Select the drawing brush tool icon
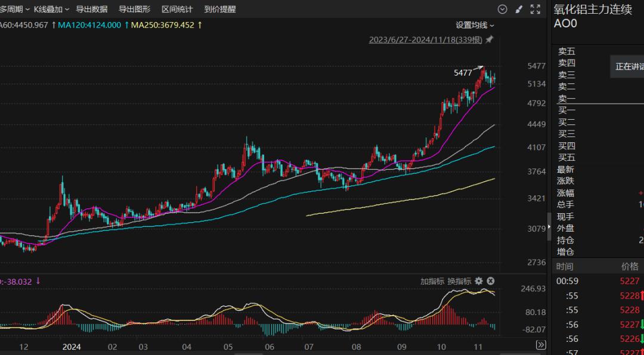Screen dimensions: 644x355 click(x=519, y=9)
